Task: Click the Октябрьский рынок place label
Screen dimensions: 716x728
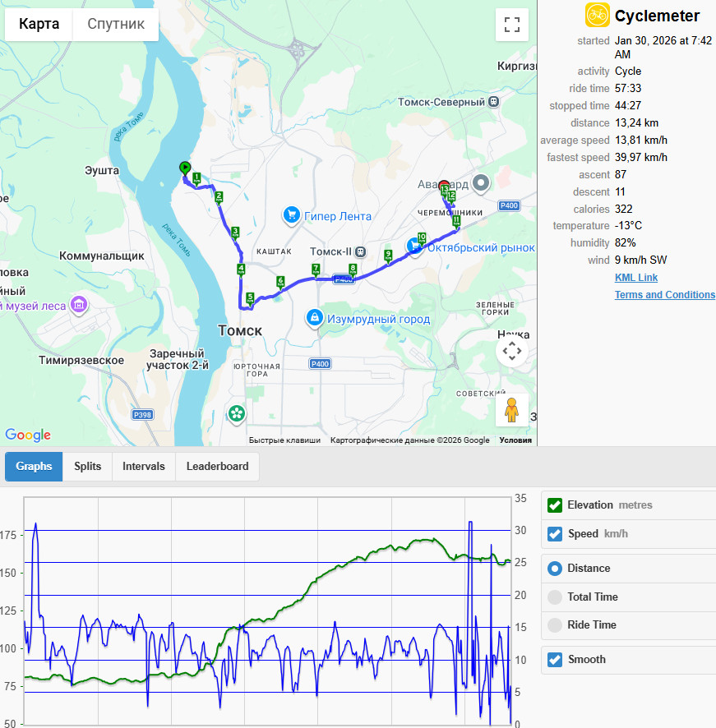Action: [x=482, y=248]
